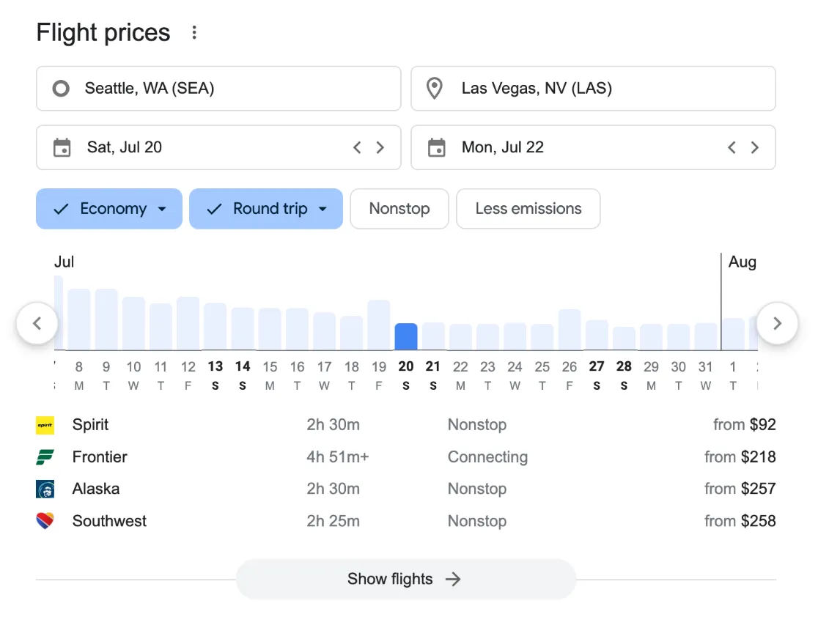Viewport: 840px width, 617px height.
Task: Open the Round trip type dropdown
Action: (266, 209)
